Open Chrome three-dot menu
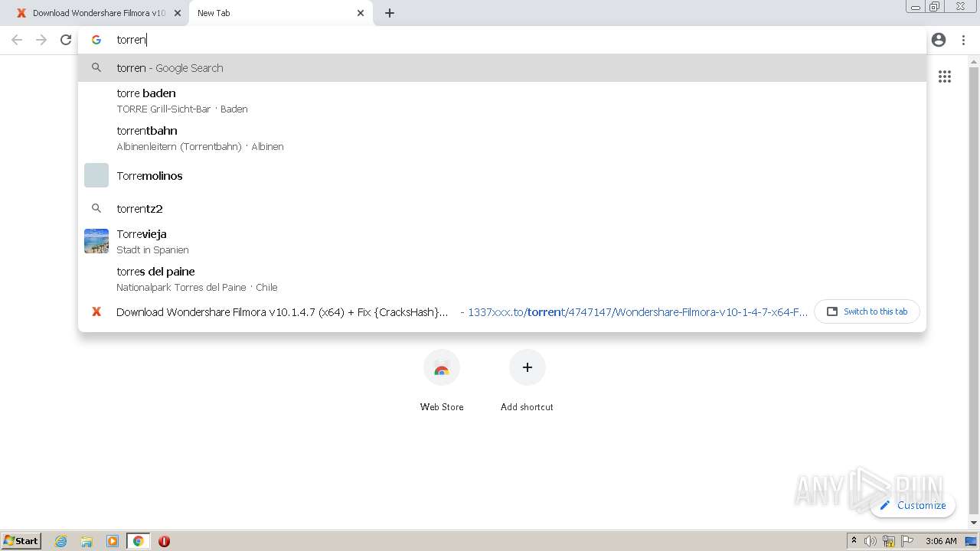Viewport: 980px width, 551px height. click(963, 40)
